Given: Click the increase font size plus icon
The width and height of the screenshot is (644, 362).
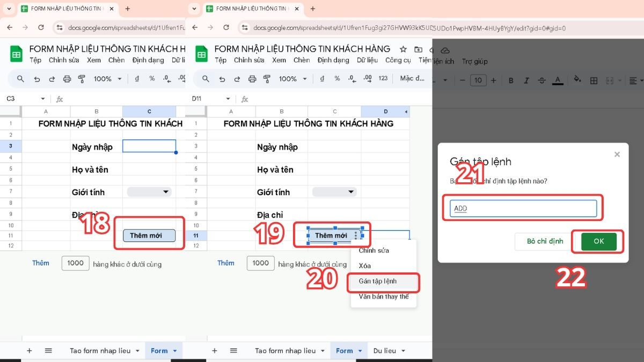Looking at the screenshot, I should [x=493, y=81].
